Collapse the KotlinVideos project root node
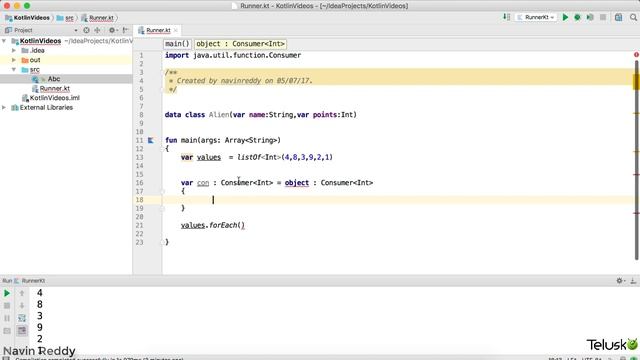This screenshot has height=360, width=640. (4, 41)
